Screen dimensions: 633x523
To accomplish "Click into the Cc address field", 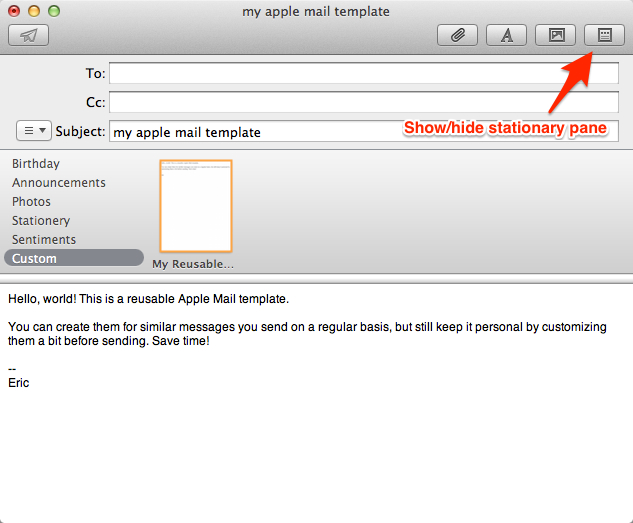I will click(x=364, y=102).
